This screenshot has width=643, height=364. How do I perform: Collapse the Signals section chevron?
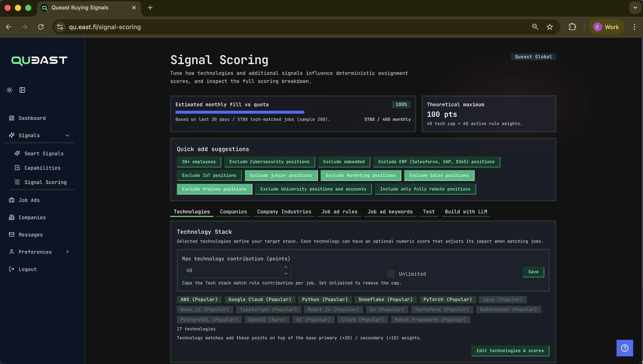point(67,135)
